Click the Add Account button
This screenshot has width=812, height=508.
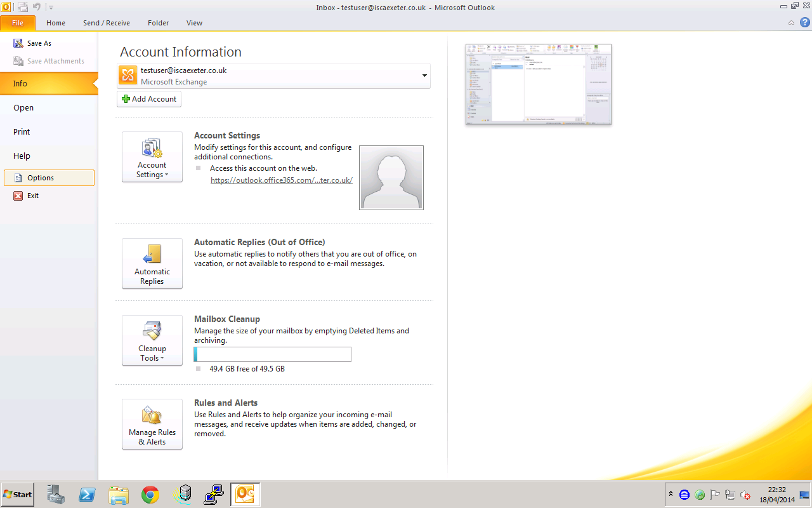click(x=149, y=99)
